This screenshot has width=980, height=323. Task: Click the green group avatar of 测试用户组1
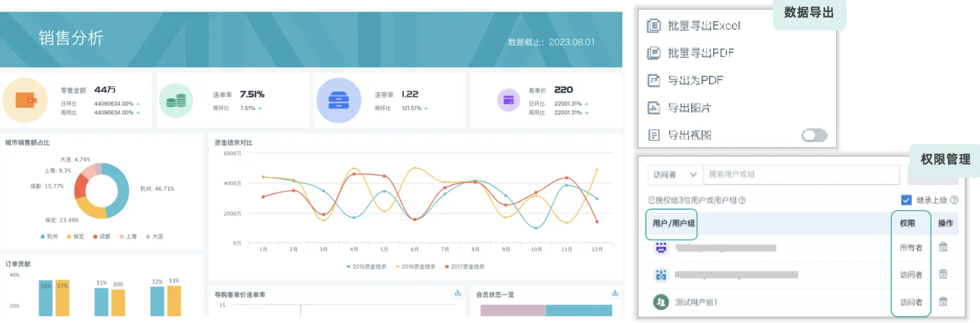(661, 302)
